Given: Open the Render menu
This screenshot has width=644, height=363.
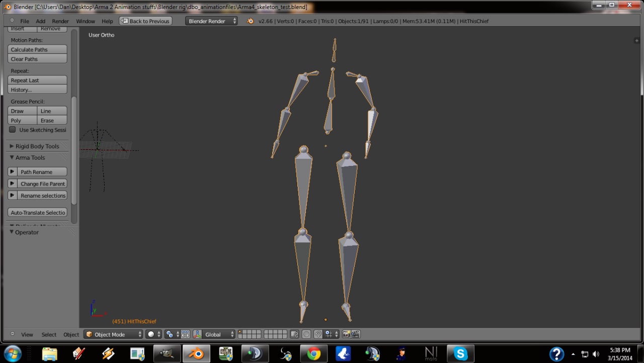Looking at the screenshot, I should pyautogui.click(x=60, y=21).
